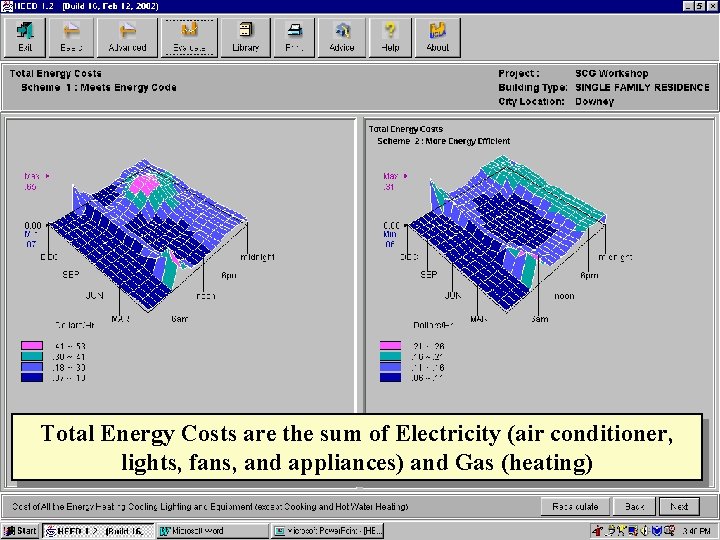Open the Basic design toolbar button
The width and height of the screenshot is (720, 540).
71,37
